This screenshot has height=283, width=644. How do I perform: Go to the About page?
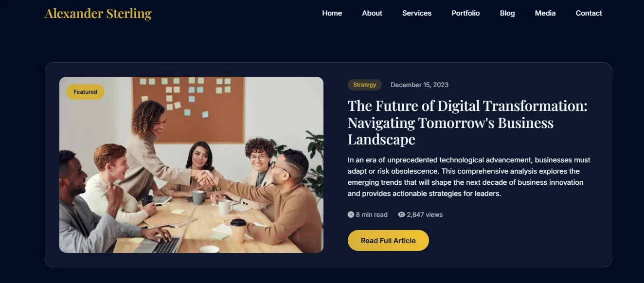click(372, 13)
